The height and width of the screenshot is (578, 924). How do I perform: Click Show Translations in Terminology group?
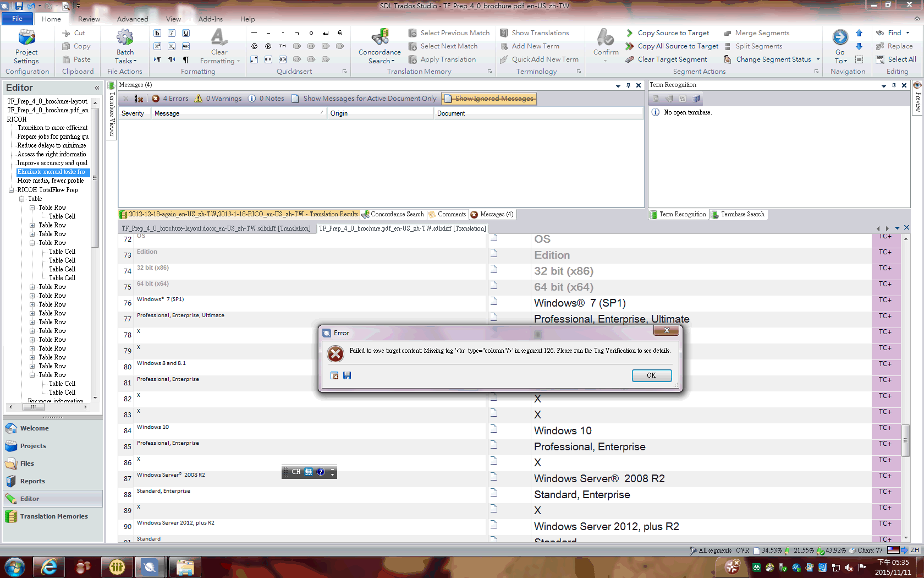tap(534, 33)
